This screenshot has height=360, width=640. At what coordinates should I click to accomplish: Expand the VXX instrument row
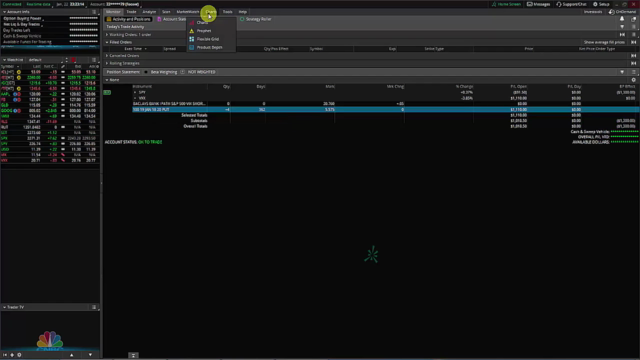pyautogui.click(x=135, y=98)
